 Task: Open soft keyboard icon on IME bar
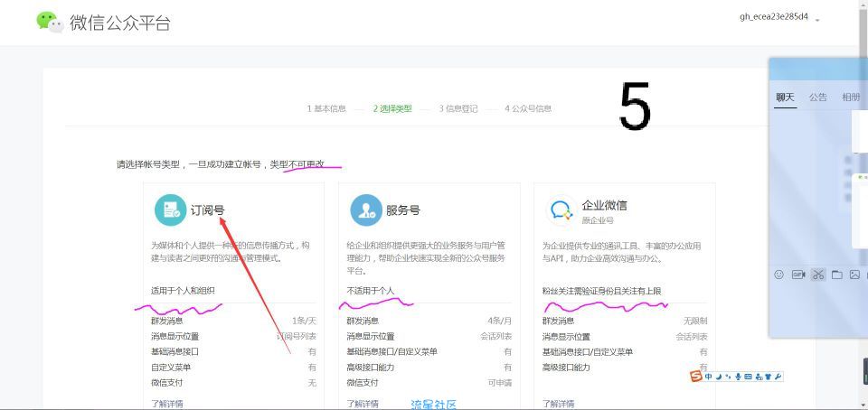coord(748,377)
